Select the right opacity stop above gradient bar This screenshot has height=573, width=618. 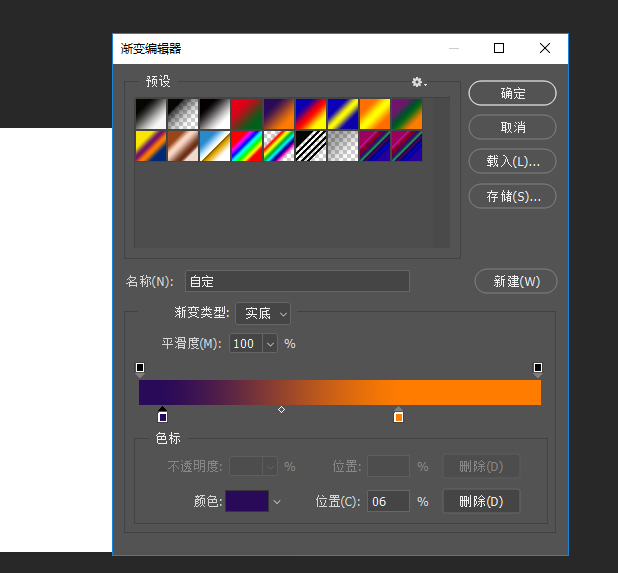click(538, 369)
